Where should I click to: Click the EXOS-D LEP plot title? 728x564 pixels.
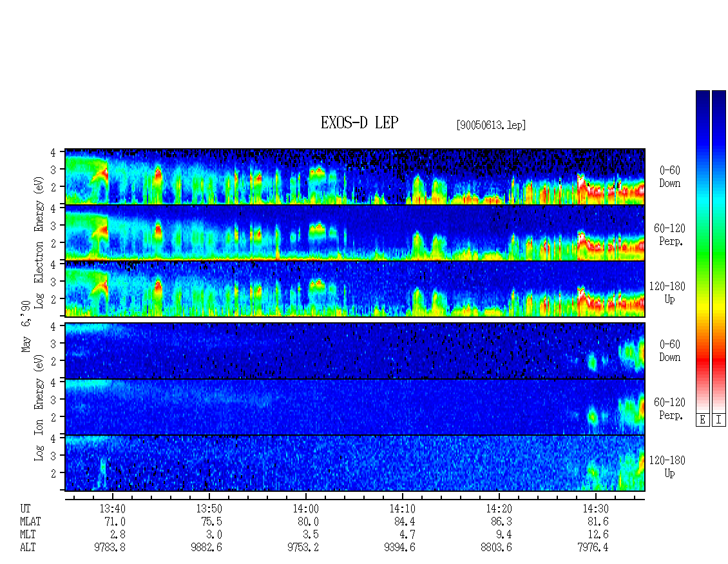(x=359, y=123)
